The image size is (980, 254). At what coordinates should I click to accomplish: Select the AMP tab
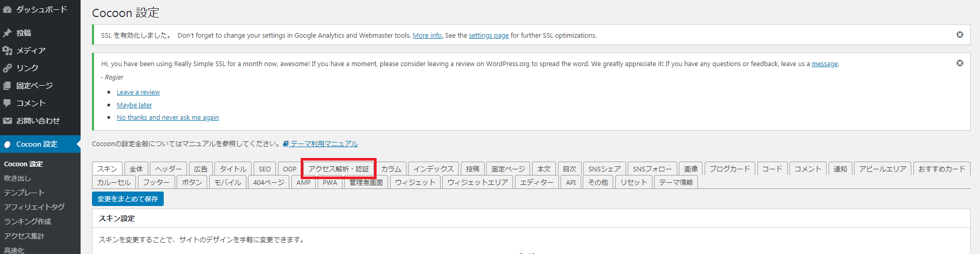(303, 182)
